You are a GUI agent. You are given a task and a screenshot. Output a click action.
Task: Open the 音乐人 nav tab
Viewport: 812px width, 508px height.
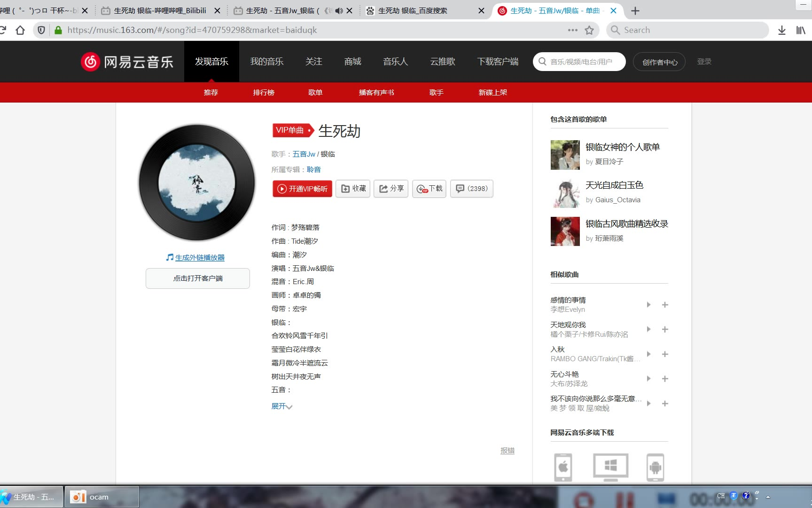coord(395,62)
